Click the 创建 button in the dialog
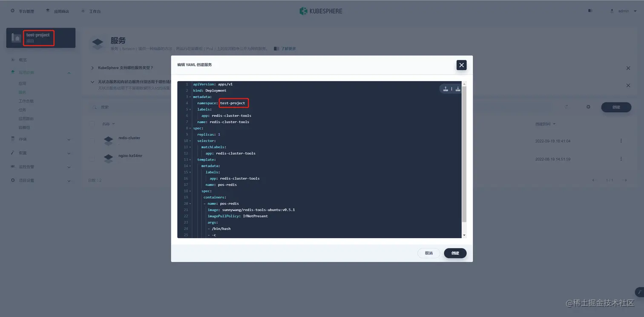 click(455, 253)
